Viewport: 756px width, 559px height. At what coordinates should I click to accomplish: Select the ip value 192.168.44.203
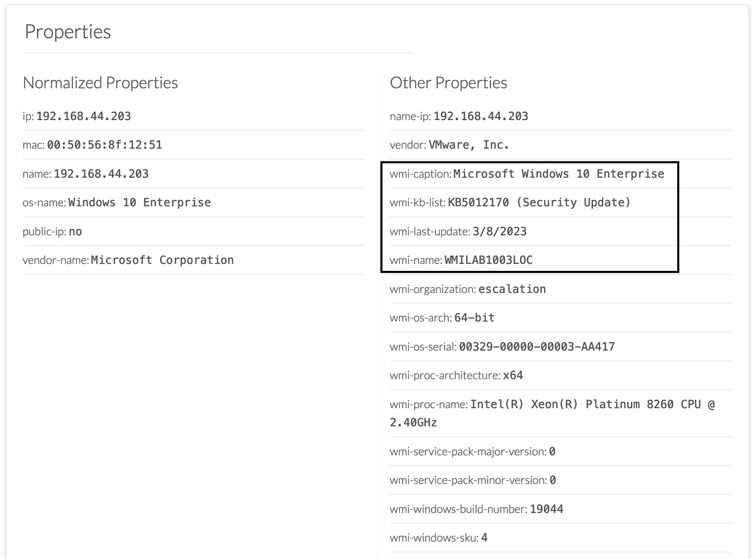pyautogui.click(x=84, y=116)
